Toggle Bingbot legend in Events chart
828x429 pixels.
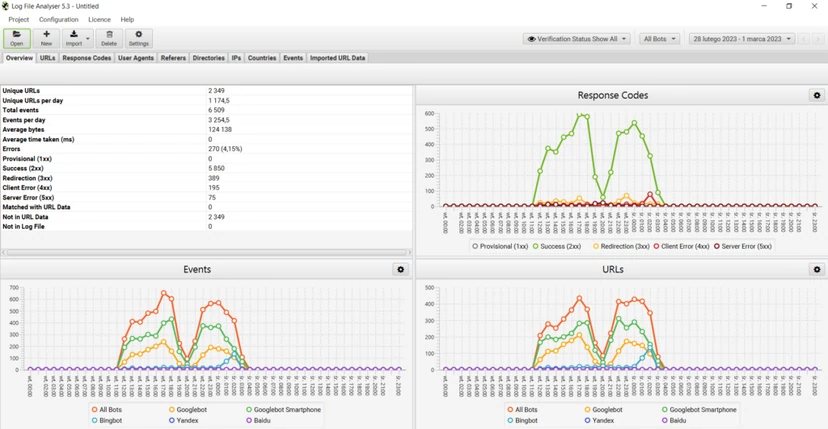click(x=107, y=421)
